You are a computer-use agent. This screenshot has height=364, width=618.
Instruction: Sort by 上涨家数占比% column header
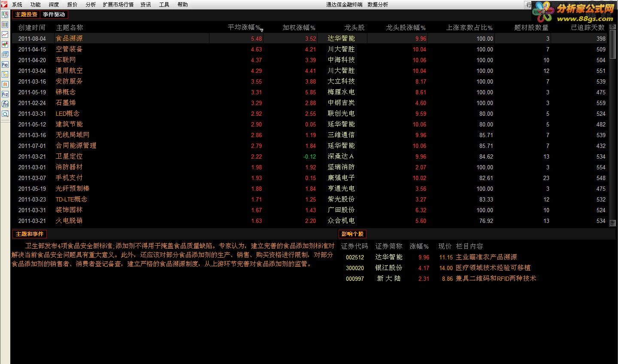(x=469, y=27)
